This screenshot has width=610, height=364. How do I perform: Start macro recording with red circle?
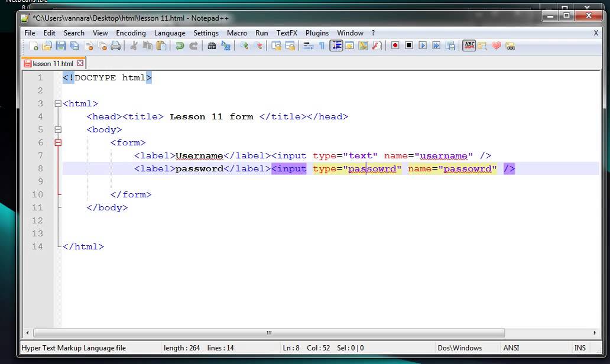coord(395,45)
